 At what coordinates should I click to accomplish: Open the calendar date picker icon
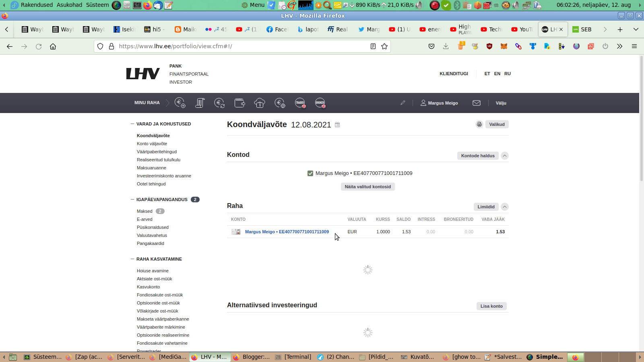coord(337,125)
